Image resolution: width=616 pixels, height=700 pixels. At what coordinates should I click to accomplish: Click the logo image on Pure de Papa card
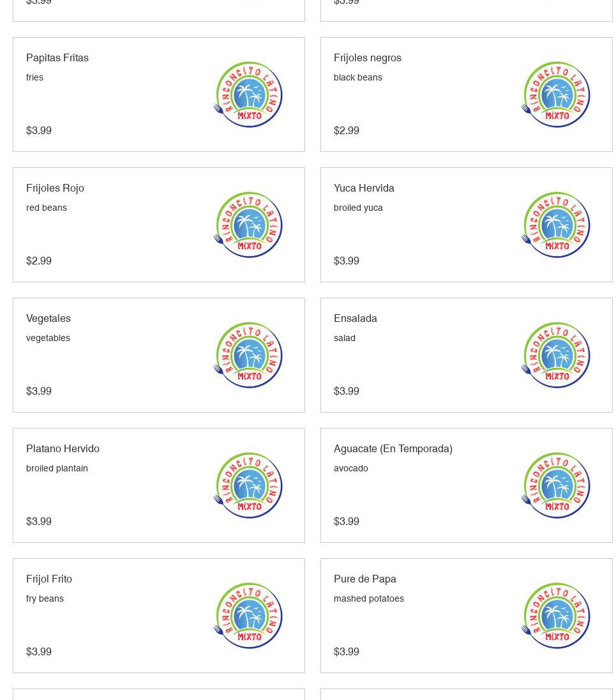click(x=555, y=616)
